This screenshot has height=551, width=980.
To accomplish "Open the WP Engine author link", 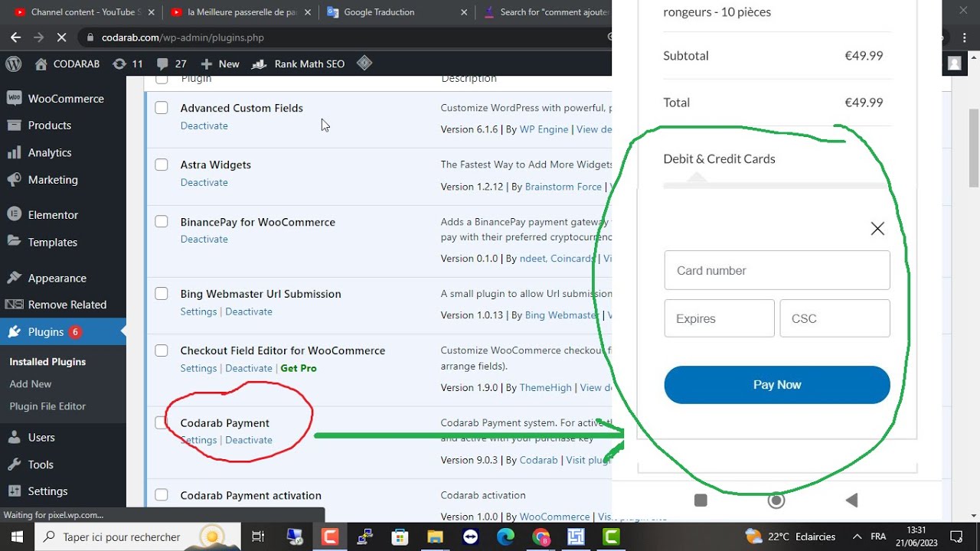I will (x=544, y=129).
